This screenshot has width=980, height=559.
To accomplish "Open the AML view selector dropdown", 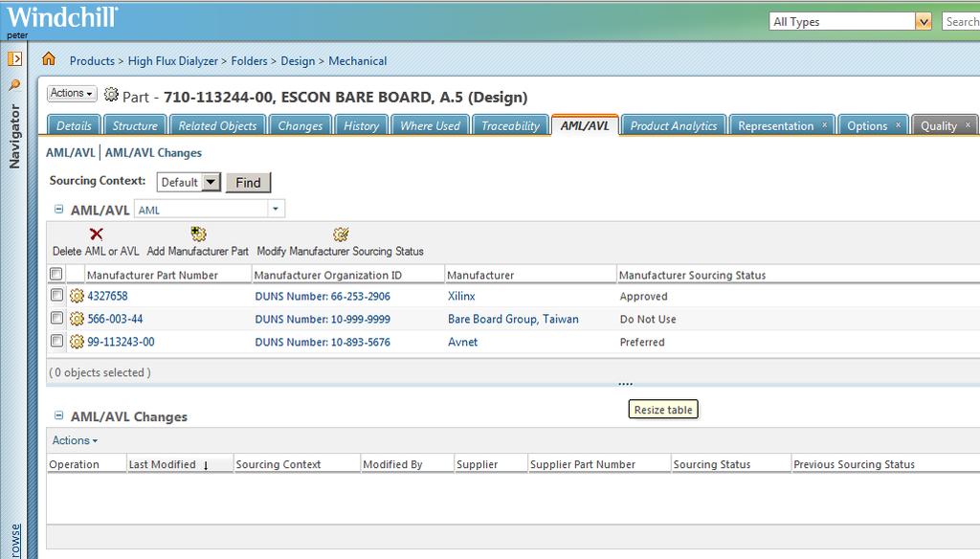I will click(275, 209).
